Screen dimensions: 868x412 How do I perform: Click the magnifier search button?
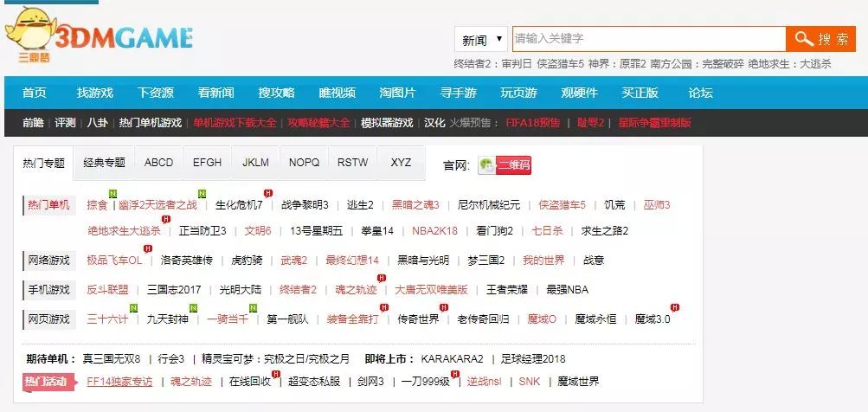(x=821, y=39)
